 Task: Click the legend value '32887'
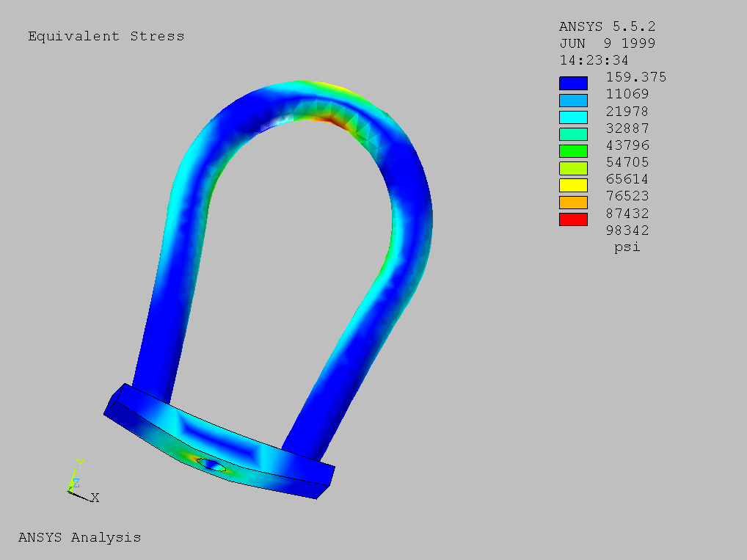(627, 128)
